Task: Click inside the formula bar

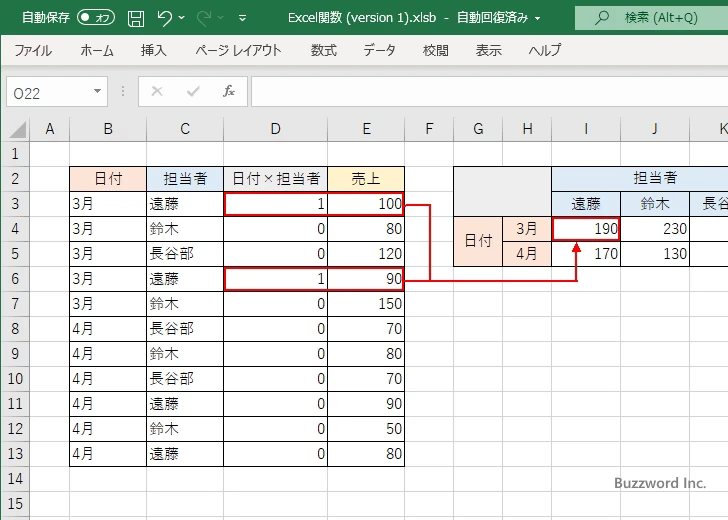Action: point(489,92)
